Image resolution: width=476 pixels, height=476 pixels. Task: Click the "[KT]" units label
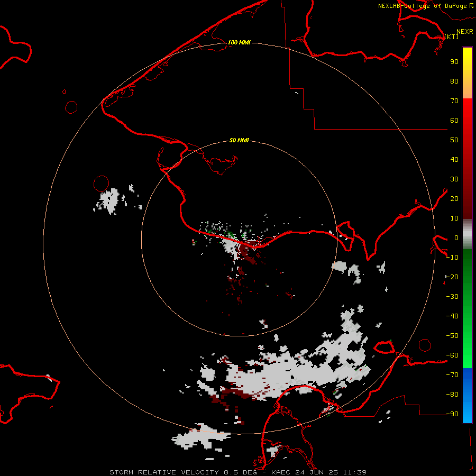(452, 36)
